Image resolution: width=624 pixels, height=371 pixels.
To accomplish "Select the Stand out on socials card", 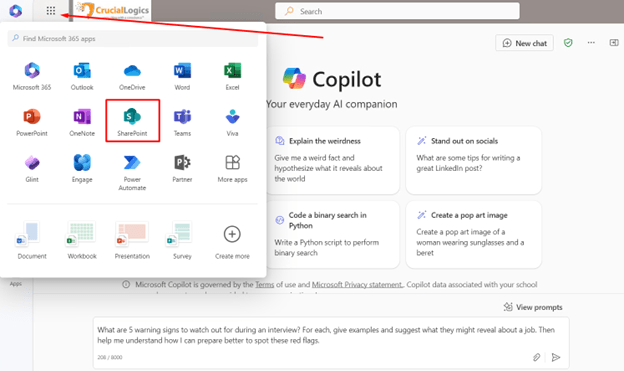I will (474, 160).
